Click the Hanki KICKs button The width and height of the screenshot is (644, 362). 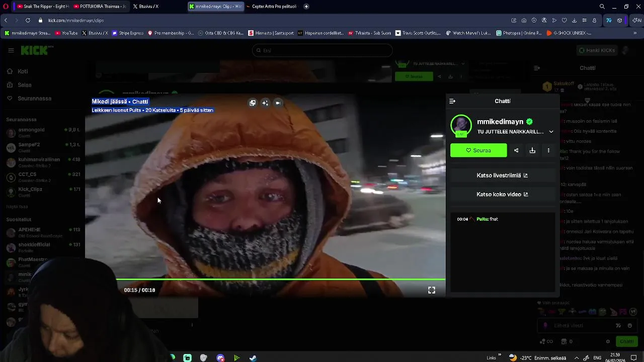coord(596,50)
